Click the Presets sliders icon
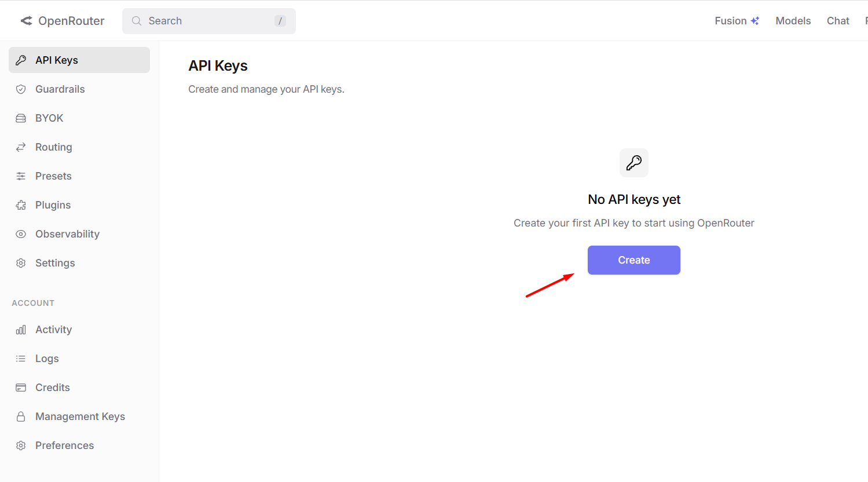This screenshot has width=868, height=482. [21, 176]
